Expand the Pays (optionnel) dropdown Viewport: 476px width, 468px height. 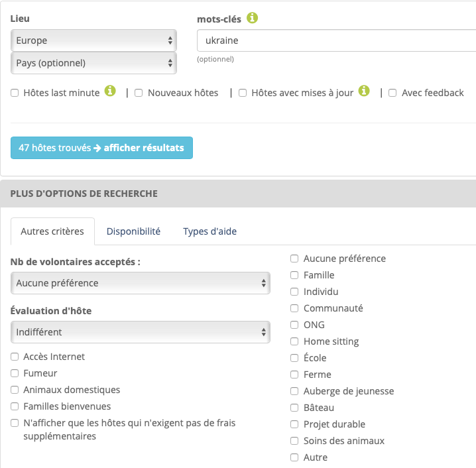93,63
